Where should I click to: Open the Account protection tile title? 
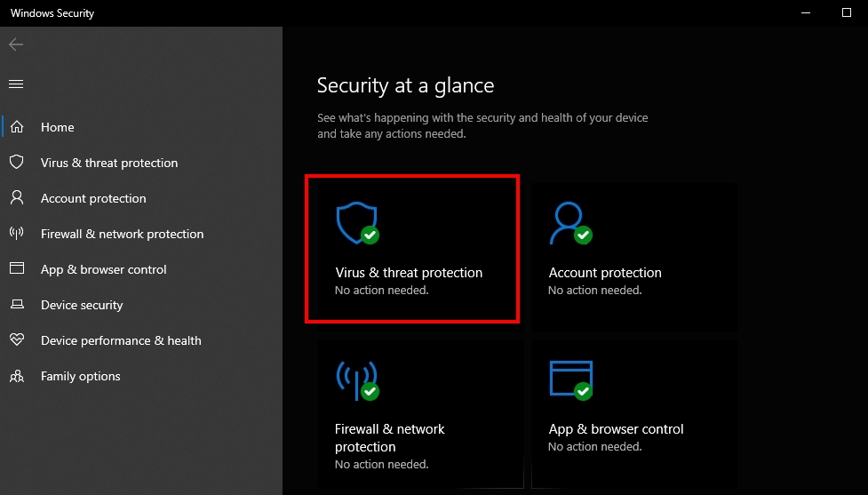[x=605, y=273]
